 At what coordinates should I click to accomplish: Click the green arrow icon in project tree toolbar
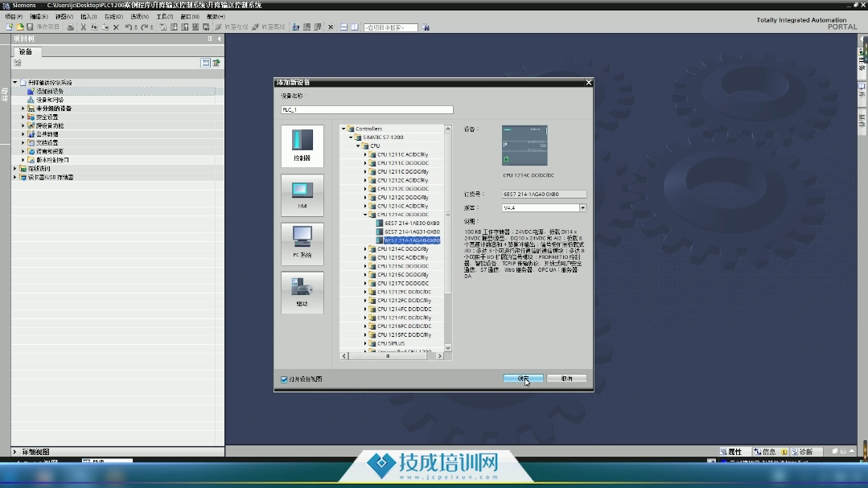coord(216,63)
